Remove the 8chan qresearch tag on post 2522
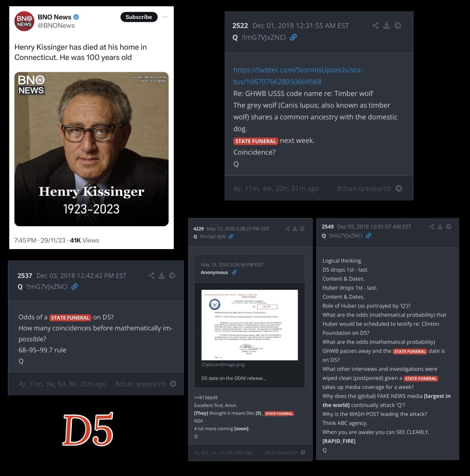The image size is (470, 476). [399, 188]
